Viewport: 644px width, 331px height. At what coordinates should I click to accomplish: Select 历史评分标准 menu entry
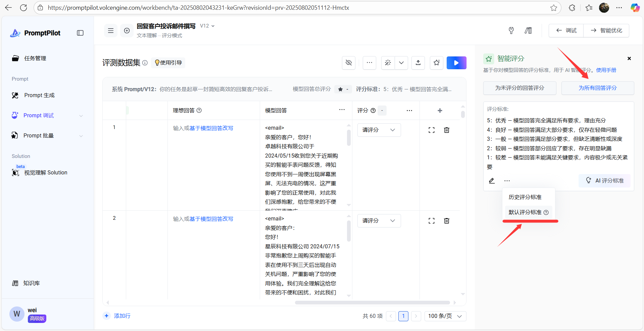[x=525, y=197]
